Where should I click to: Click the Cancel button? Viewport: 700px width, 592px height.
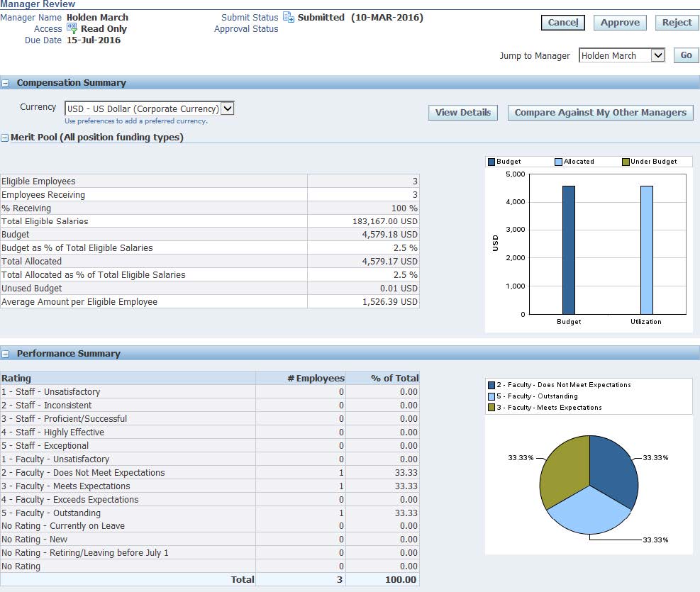coord(563,23)
